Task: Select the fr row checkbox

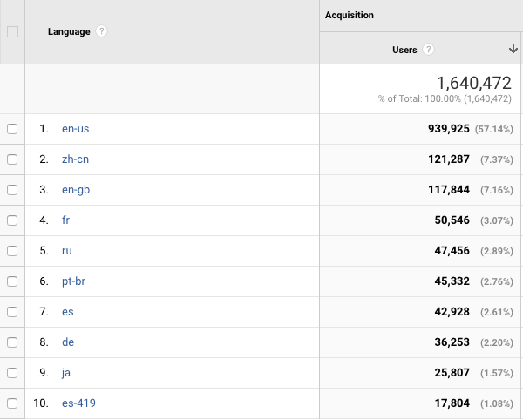Action: point(12,220)
